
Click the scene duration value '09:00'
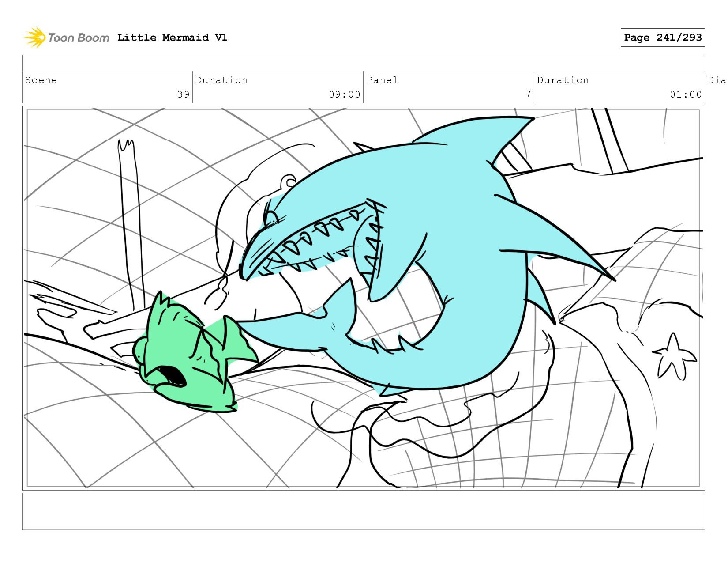click(x=345, y=94)
